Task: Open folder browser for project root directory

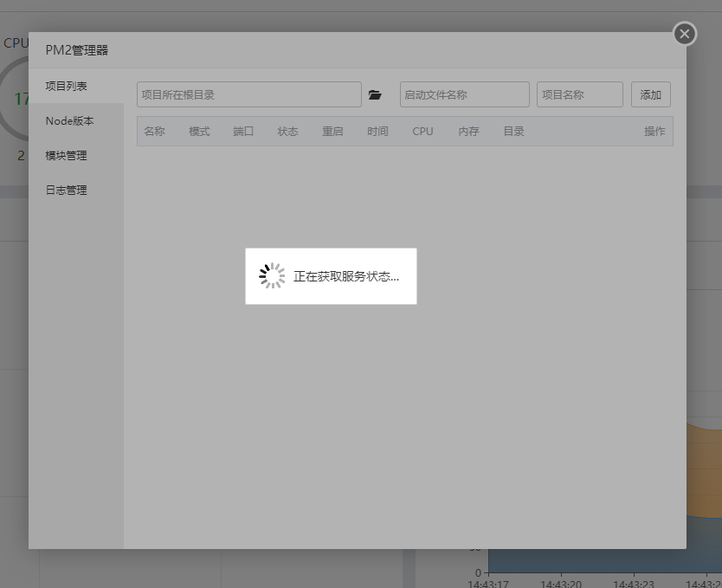Action: [x=375, y=95]
